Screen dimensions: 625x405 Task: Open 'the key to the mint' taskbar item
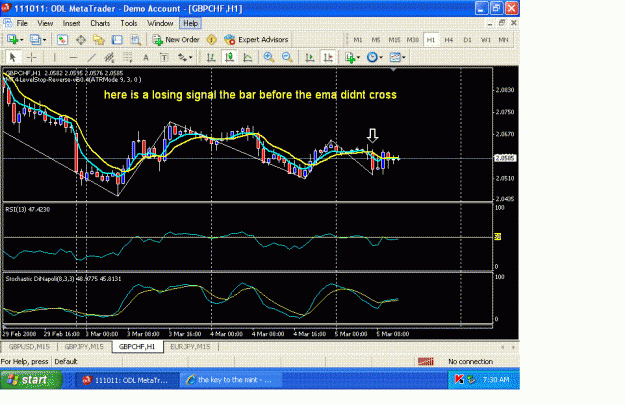click(231, 380)
